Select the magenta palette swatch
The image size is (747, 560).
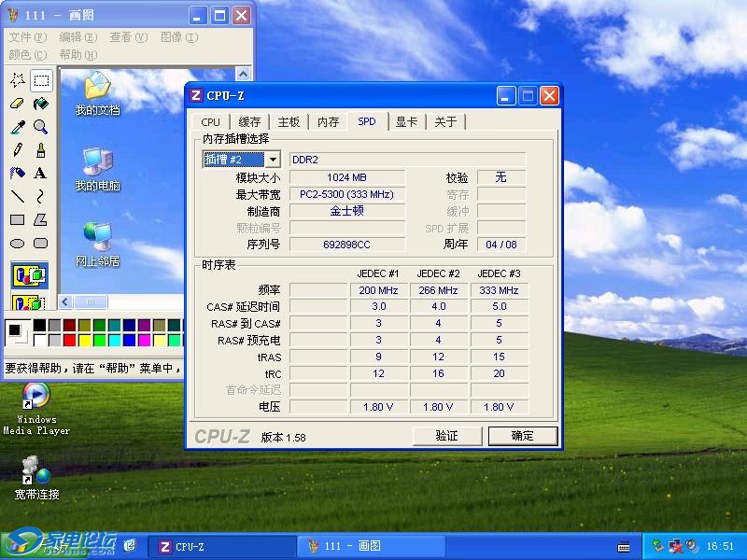tap(145, 340)
